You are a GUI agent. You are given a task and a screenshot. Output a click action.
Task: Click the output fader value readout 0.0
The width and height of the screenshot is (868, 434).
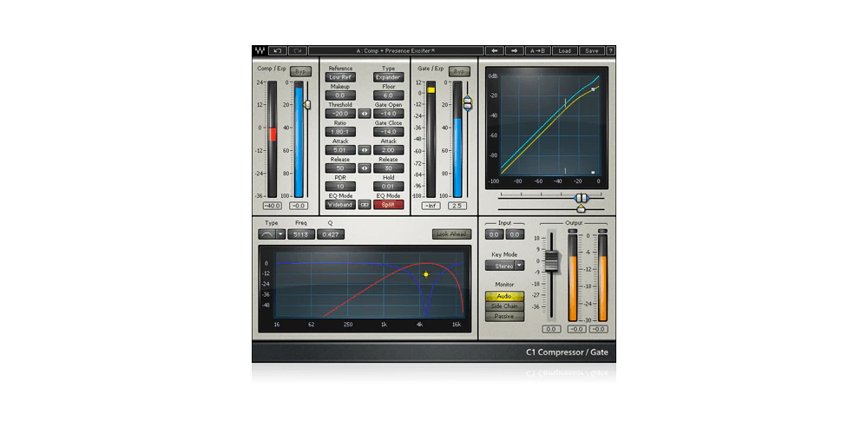[x=551, y=329]
